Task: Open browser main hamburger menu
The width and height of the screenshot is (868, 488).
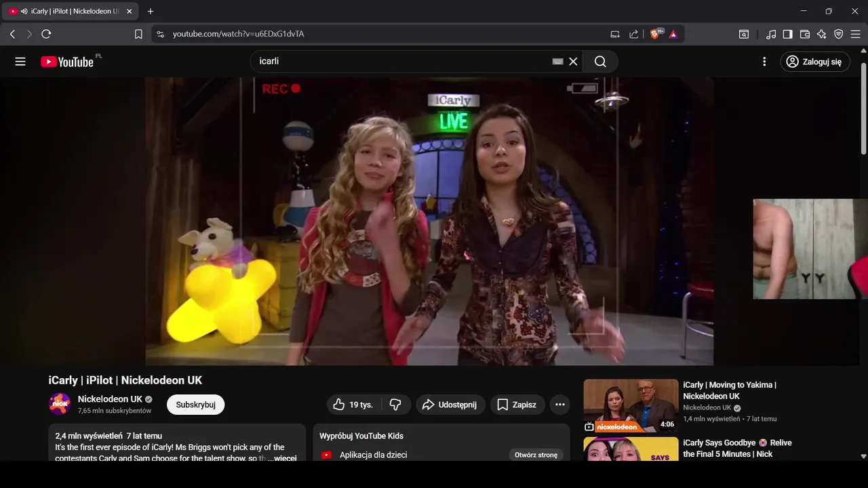Action: coord(855,34)
